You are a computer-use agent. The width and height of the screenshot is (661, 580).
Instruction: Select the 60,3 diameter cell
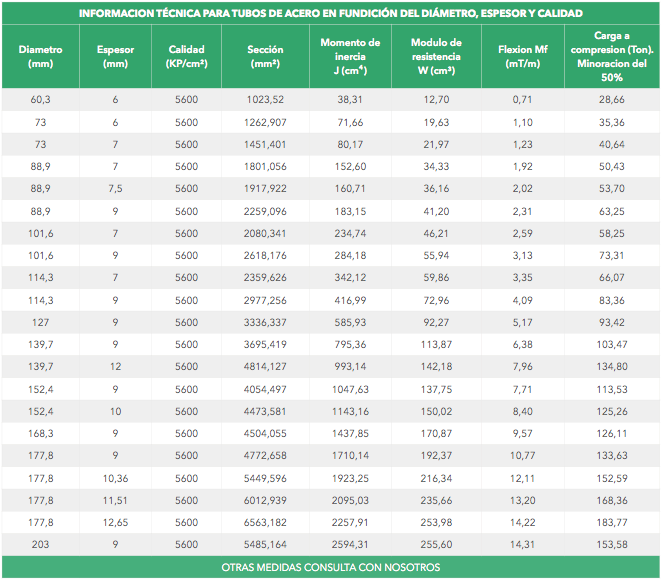click(x=41, y=100)
